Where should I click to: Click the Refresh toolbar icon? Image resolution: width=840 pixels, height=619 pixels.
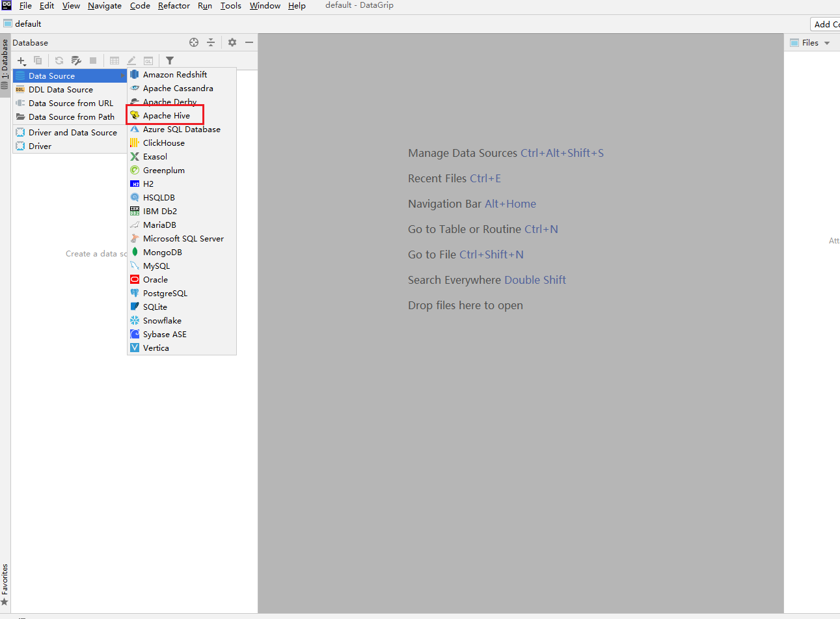[x=59, y=61]
